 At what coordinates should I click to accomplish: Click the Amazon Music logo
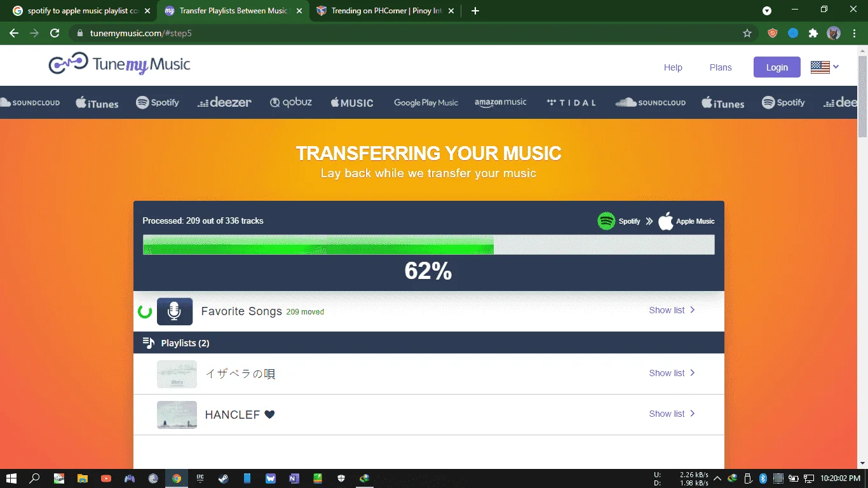tap(501, 102)
